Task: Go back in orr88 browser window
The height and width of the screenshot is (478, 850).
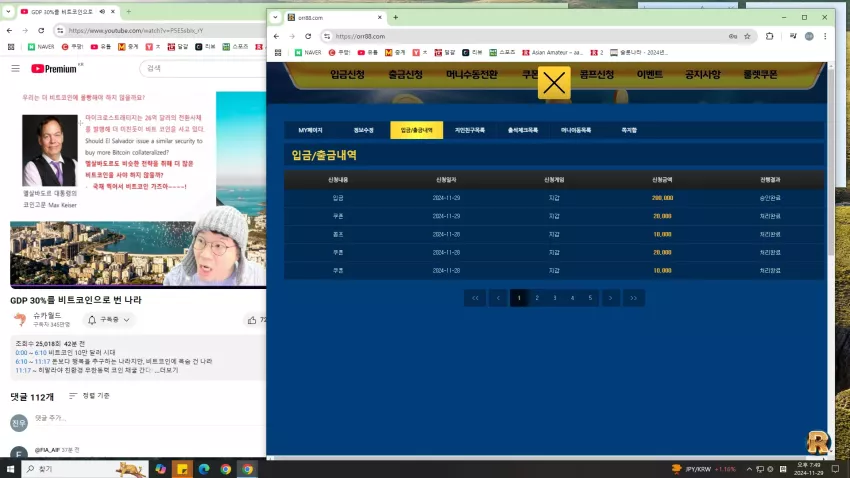Action: [276, 36]
